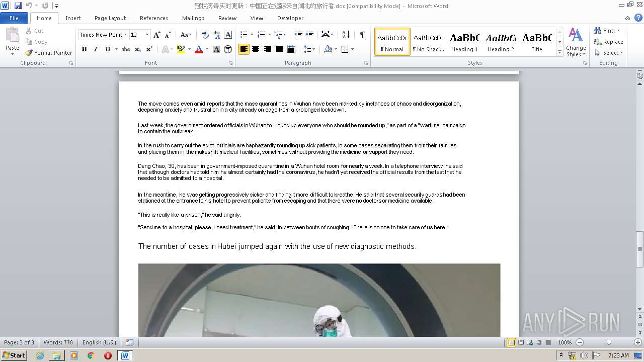Viewport: 644px width, 362px height.
Task: Click the Cut scissors command
Action: [x=34, y=31]
